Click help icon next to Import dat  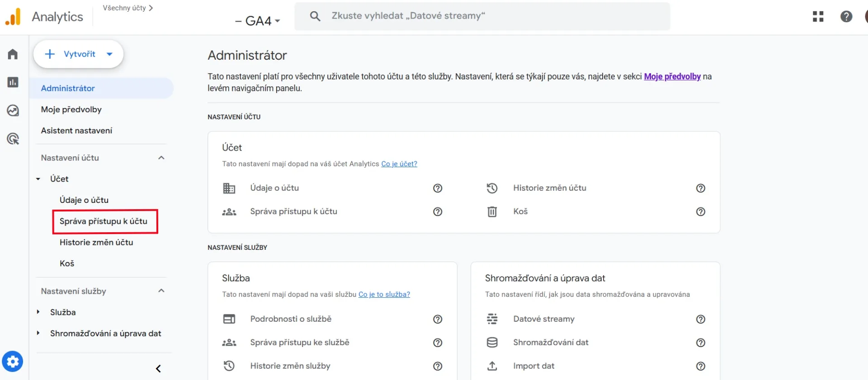tap(701, 366)
